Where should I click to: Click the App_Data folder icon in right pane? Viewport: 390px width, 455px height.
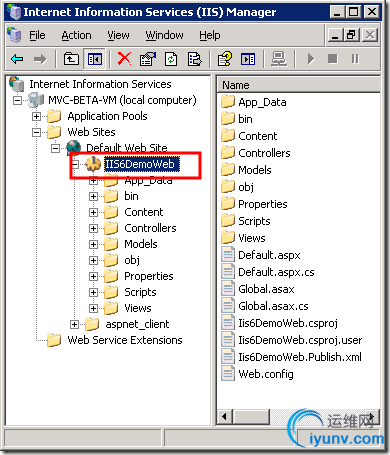pyautogui.click(x=228, y=102)
